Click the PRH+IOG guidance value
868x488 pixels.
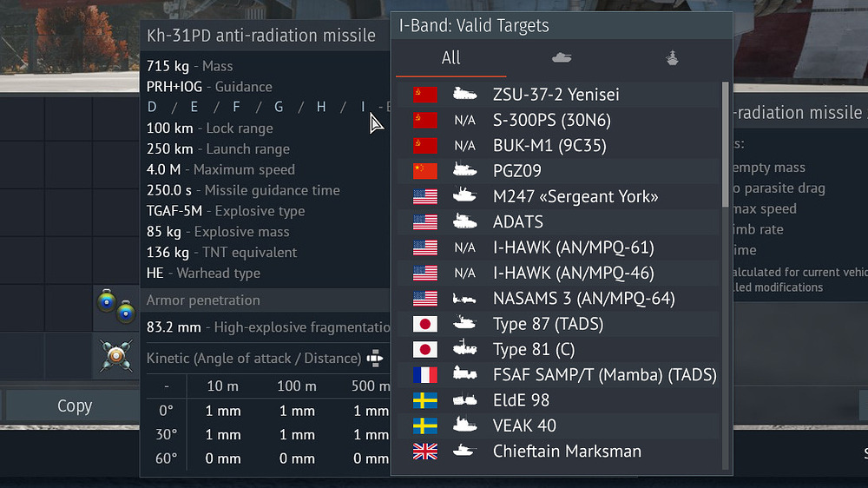point(174,87)
